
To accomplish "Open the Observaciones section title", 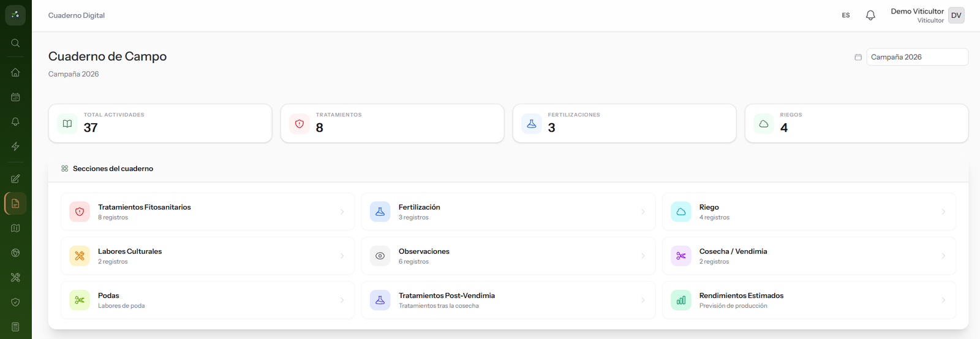I will pos(424,251).
